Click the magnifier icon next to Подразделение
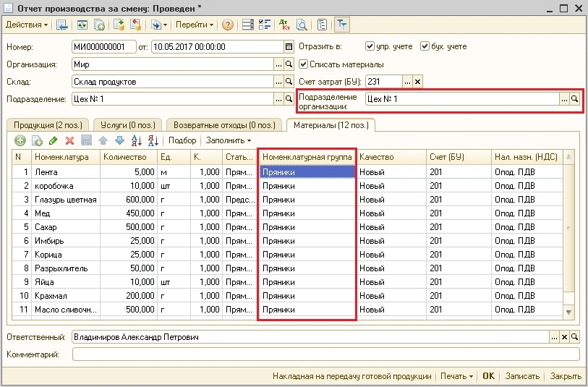Viewport: 588px width, 387px height. (x=289, y=99)
